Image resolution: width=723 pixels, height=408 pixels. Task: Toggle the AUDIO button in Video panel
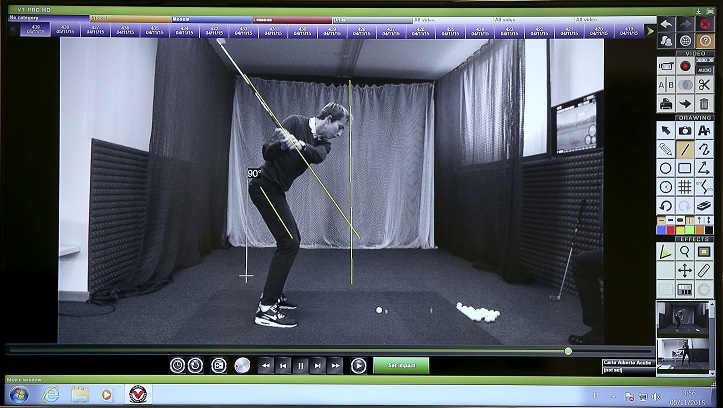[x=705, y=70]
